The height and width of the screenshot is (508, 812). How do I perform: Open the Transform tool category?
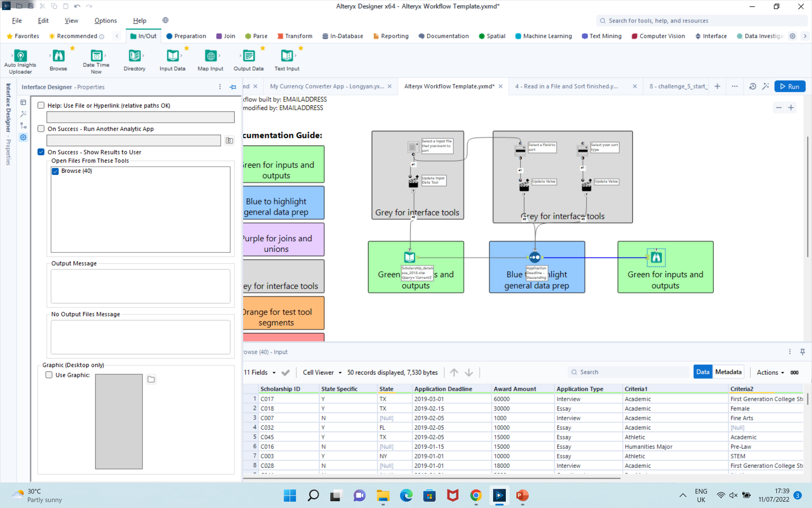pyautogui.click(x=295, y=36)
